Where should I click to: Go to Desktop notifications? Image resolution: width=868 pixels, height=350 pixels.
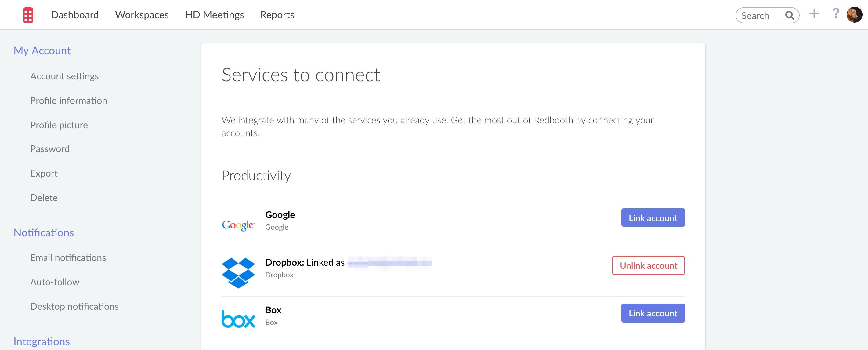click(74, 306)
